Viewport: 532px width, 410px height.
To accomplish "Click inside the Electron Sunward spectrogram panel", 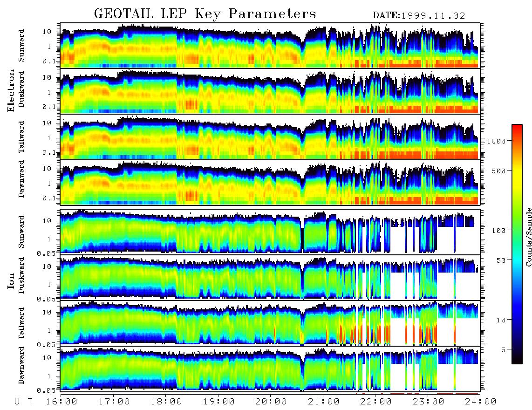I will (270, 46).
